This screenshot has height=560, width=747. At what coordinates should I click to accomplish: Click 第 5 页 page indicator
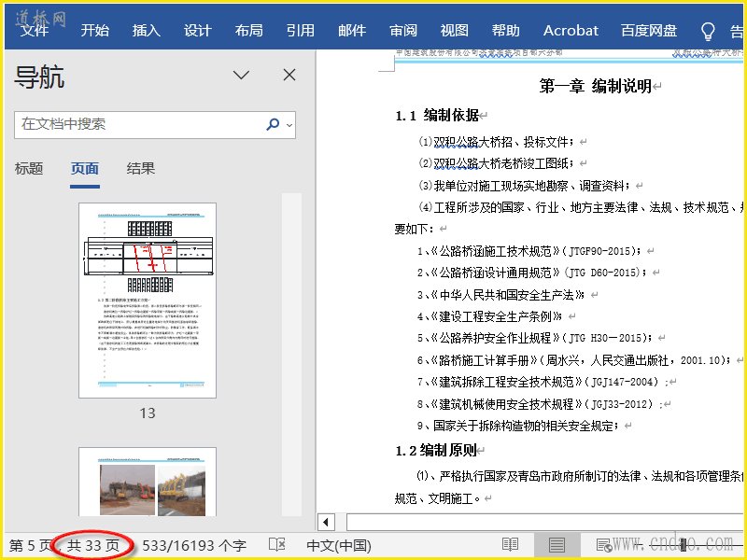pos(31,546)
